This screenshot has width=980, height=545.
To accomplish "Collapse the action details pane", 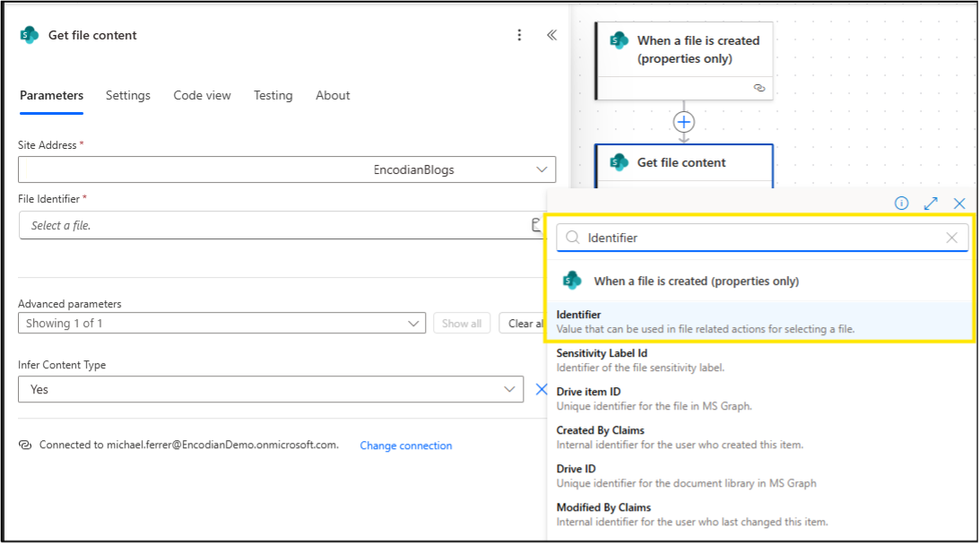I will 551,34.
